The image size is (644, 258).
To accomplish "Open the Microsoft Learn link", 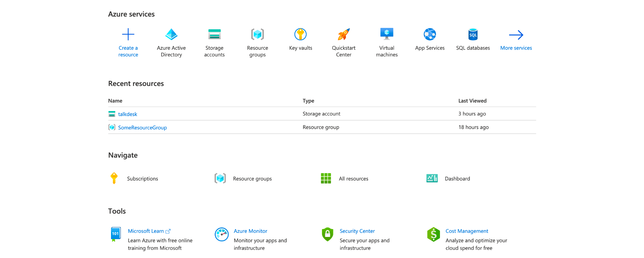I will (x=146, y=231).
